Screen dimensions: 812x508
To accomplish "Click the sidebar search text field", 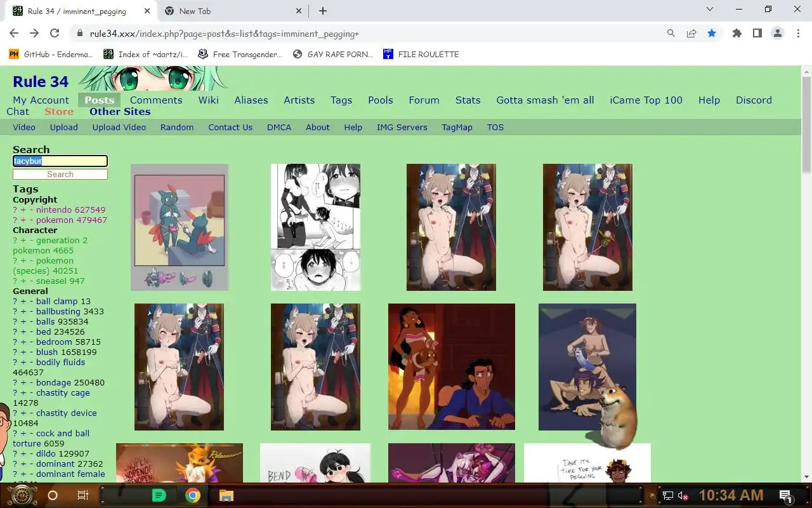I will [60, 161].
